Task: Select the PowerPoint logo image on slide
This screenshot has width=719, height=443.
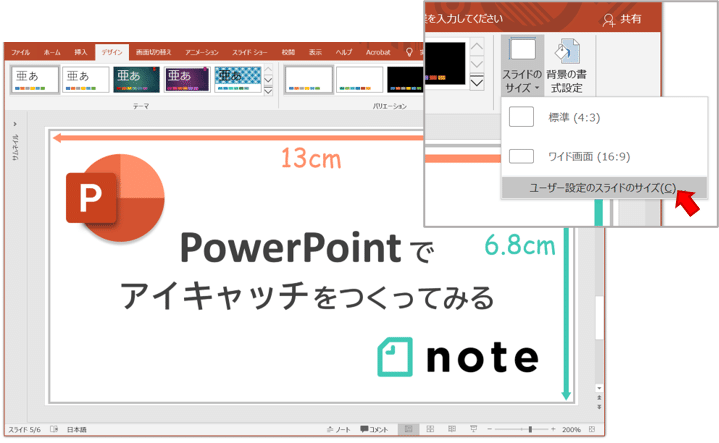Action: pyautogui.click(x=116, y=198)
